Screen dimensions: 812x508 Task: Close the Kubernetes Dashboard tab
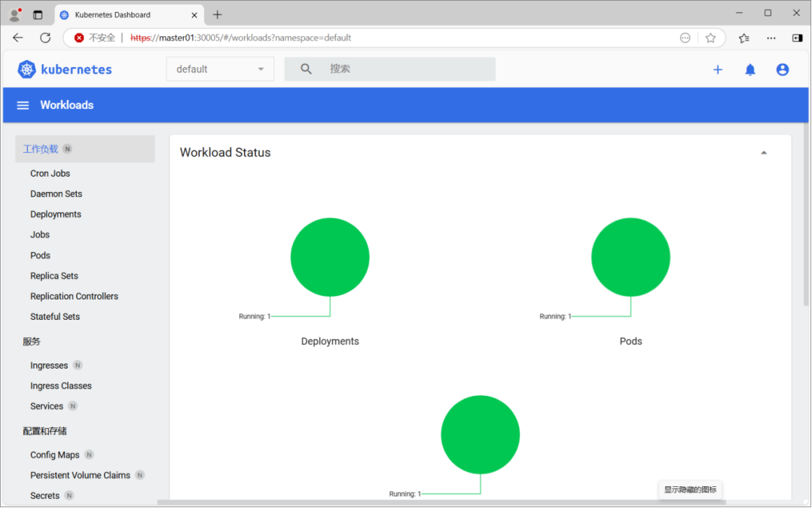tap(194, 15)
